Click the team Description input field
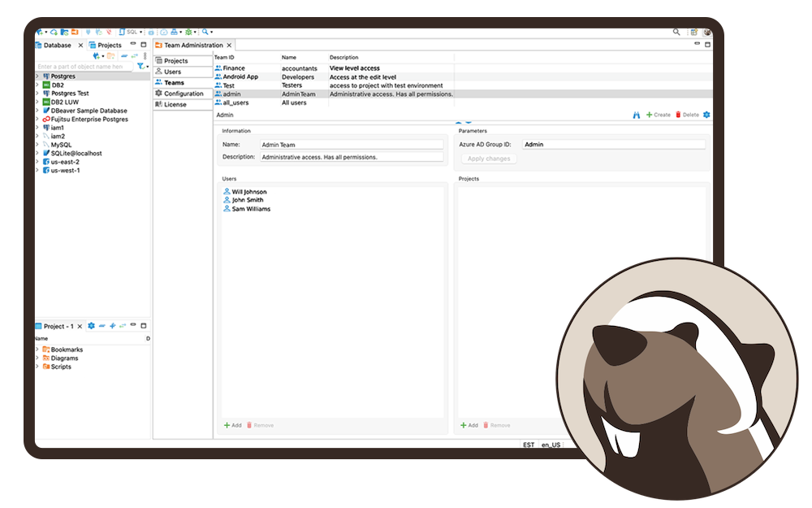Screen dimensions: 812x508 (352, 157)
